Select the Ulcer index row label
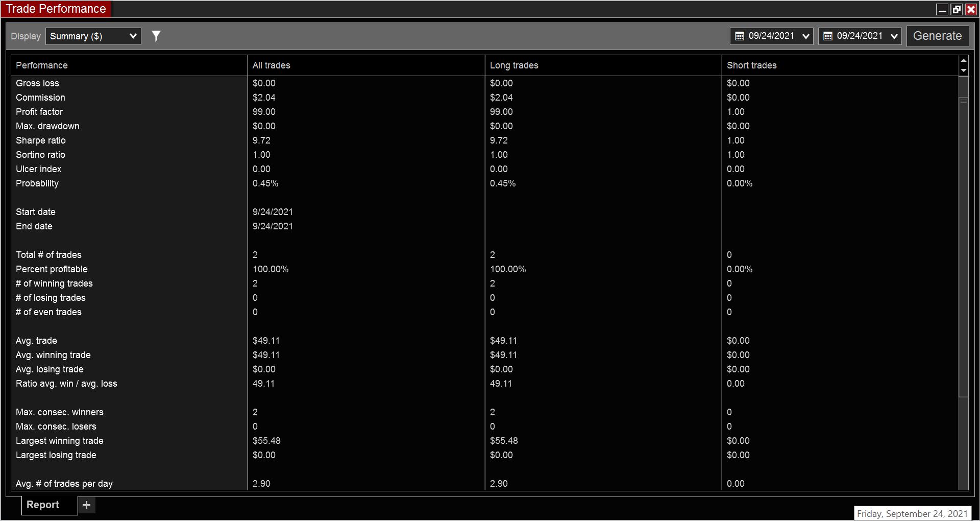980x521 pixels. pos(38,169)
